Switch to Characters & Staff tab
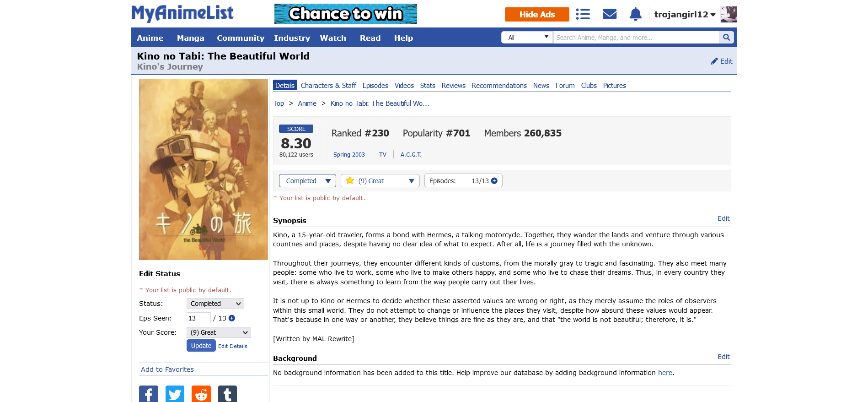 (328, 86)
